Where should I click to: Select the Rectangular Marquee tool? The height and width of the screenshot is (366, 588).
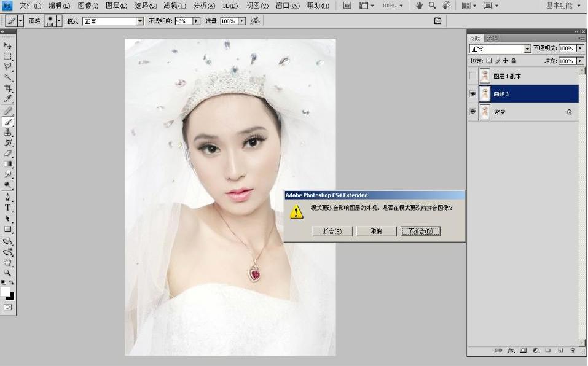(7, 56)
